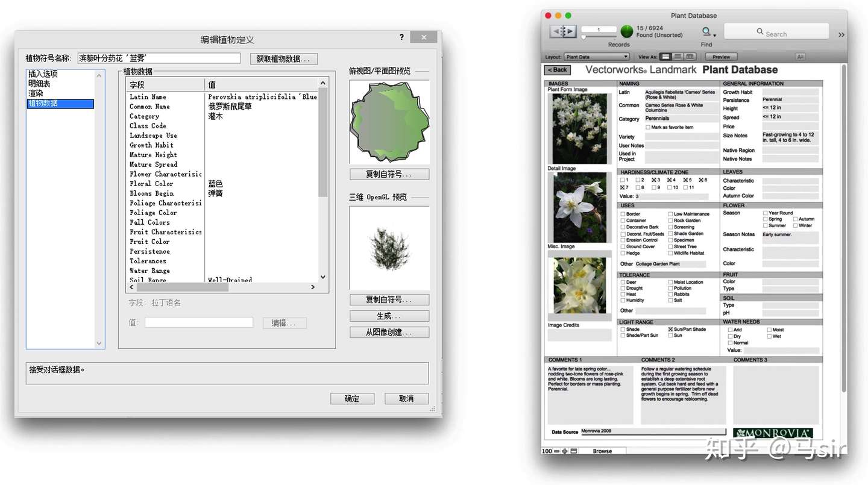Select 明细表 in the left list

[x=61, y=84]
